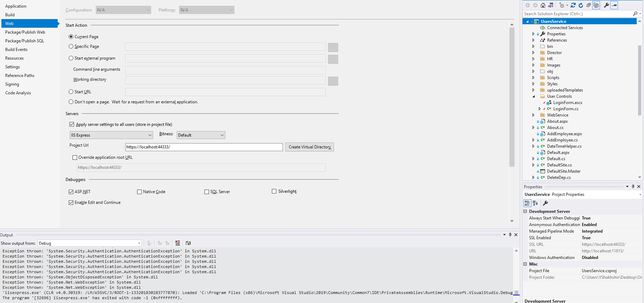Open search options arrow in Solution Explorer
The width and height of the screenshot is (644, 303).
point(640,14)
